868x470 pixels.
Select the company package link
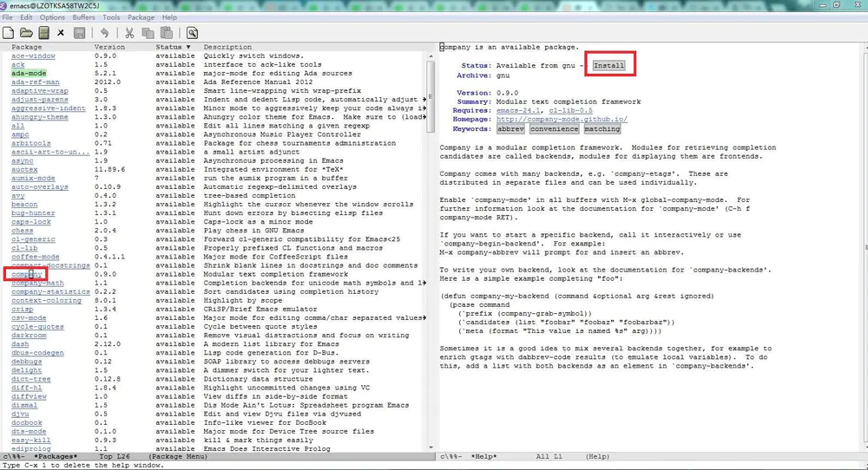pos(27,274)
